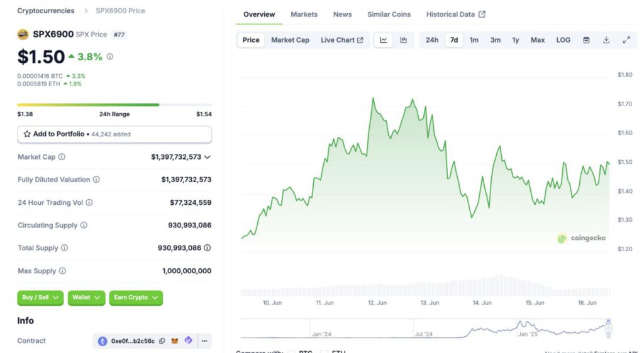This screenshot has height=353, width=644.
Task: Open Similar Coins tab
Action: [389, 14]
